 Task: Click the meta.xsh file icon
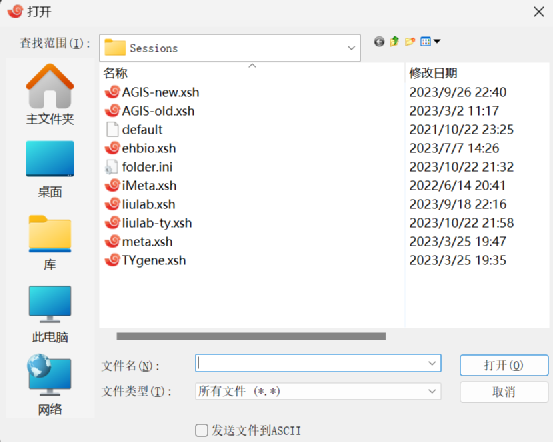pyautogui.click(x=113, y=242)
